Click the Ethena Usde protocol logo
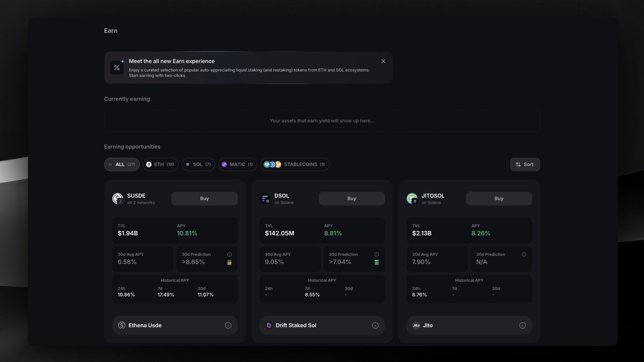Screen dimensions: 644x362 click(x=122, y=325)
